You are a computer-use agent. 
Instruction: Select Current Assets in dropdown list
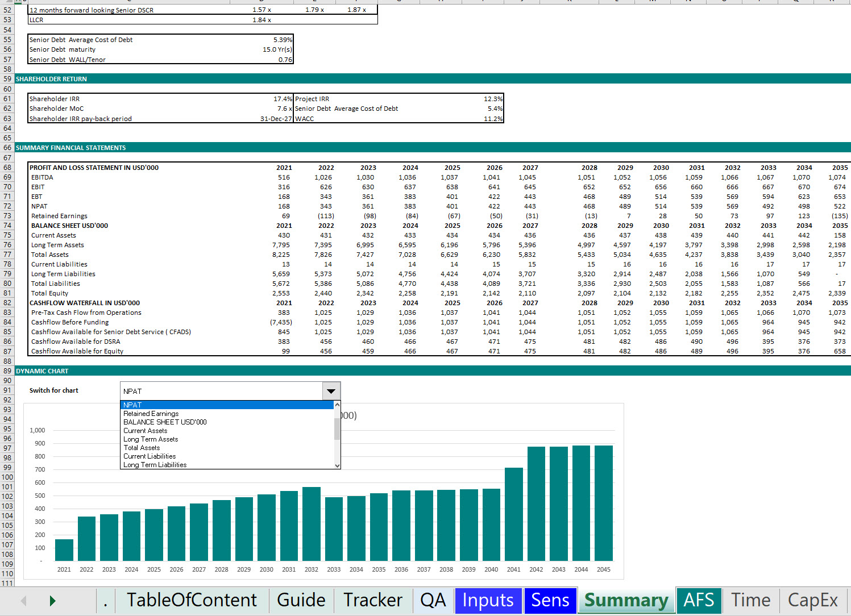tap(227, 431)
